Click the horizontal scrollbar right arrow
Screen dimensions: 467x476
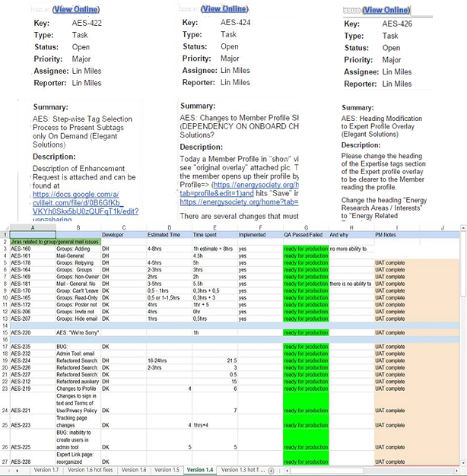coord(456,471)
